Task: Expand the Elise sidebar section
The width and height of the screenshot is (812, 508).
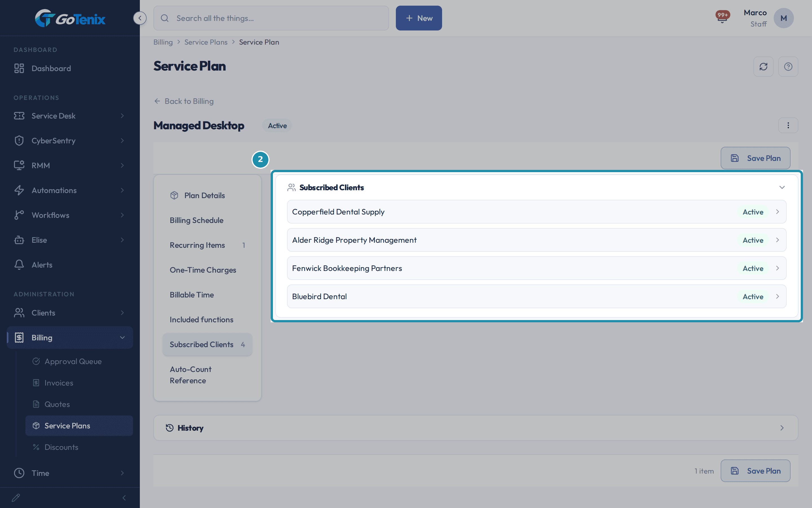Action: tap(70, 240)
